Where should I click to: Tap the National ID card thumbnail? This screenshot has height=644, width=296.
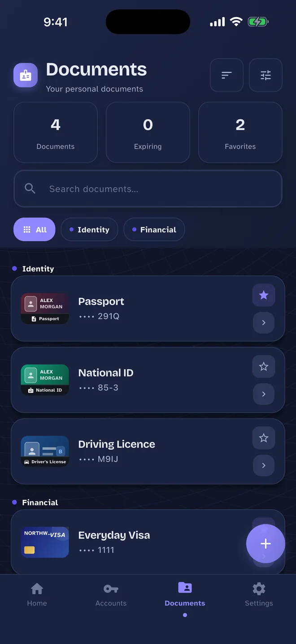[45, 380]
